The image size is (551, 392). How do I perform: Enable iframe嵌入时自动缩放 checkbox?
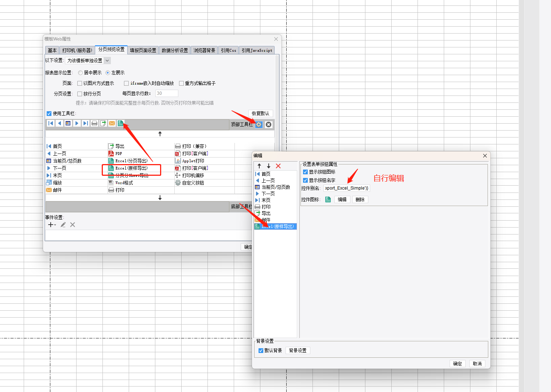tap(126, 83)
